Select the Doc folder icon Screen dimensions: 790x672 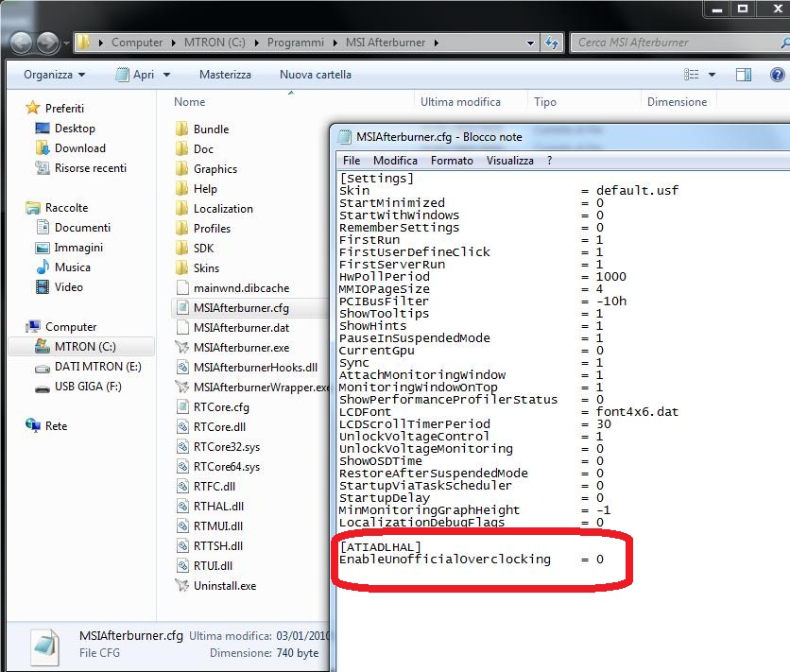tap(181, 149)
